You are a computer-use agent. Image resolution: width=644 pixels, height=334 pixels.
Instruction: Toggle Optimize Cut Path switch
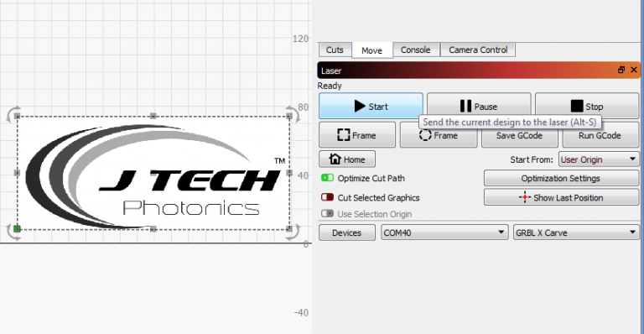click(327, 178)
